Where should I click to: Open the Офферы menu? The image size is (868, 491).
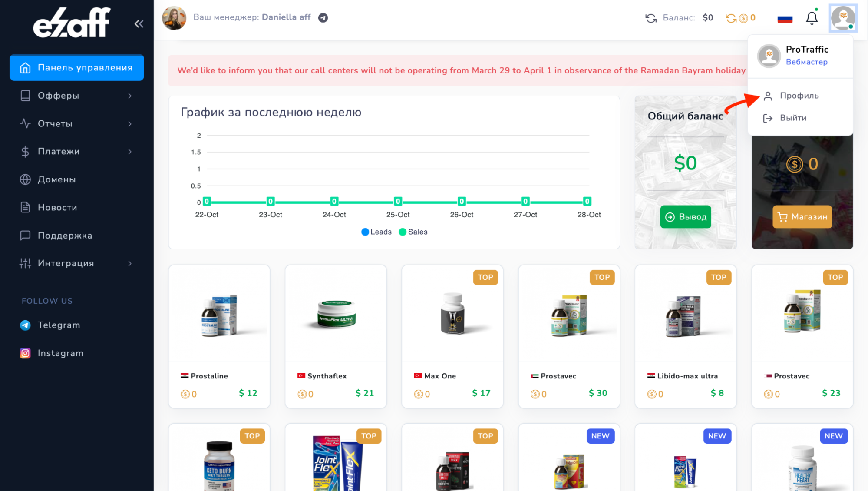coord(77,96)
